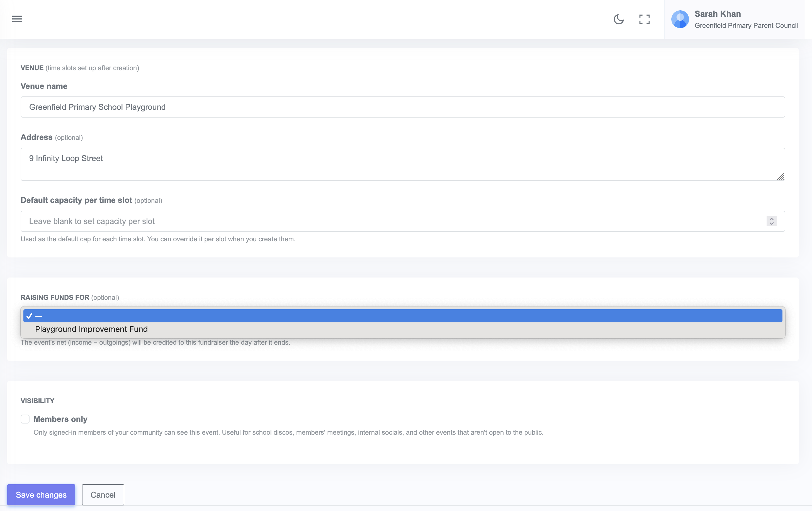Choose Playground Improvement Fund option

point(403,329)
